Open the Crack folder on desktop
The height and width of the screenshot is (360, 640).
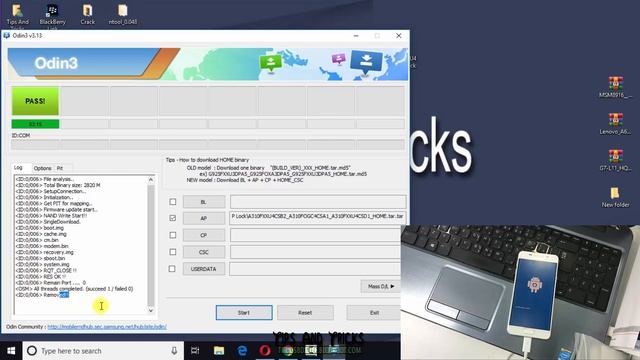[x=87, y=15]
